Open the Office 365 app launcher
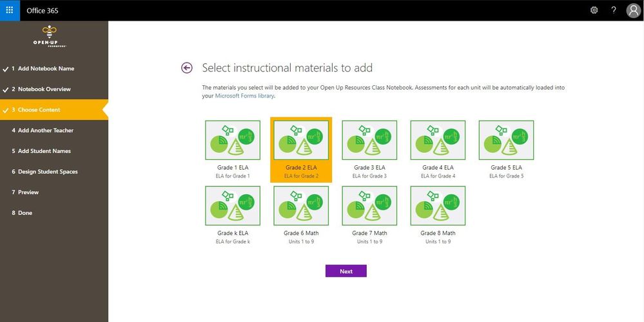Viewport: 644px width, 322px height. 10,10
